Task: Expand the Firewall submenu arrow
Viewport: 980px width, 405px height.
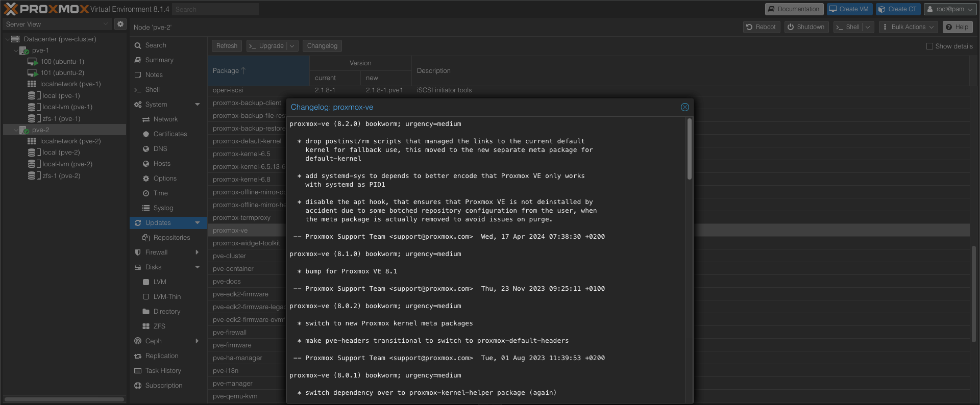Action: pos(198,252)
